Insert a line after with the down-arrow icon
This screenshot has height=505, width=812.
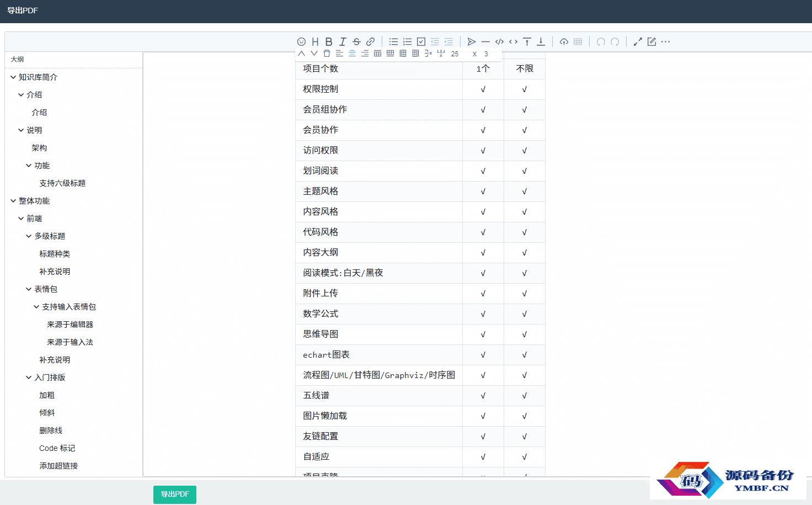click(541, 42)
